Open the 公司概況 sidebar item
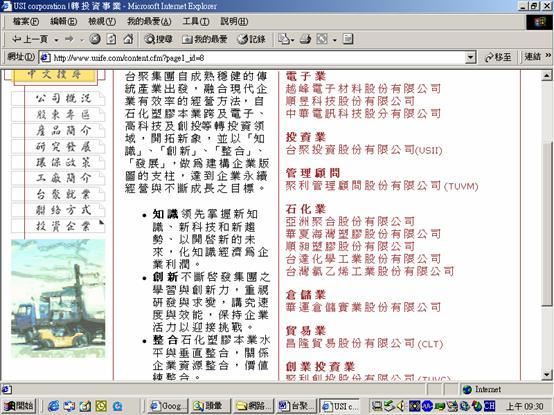This screenshot has width=554, height=415. [x=58, y=99]
